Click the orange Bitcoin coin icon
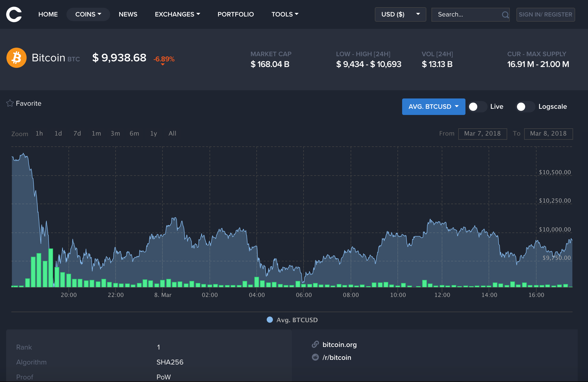The width and height of the screenshot is (588, 382). 16,58
